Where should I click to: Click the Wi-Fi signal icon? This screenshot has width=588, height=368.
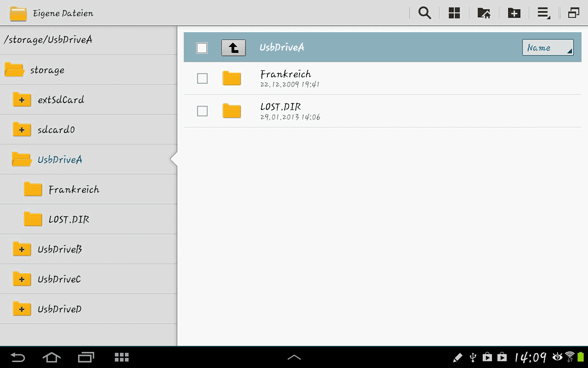pos(570,357)
